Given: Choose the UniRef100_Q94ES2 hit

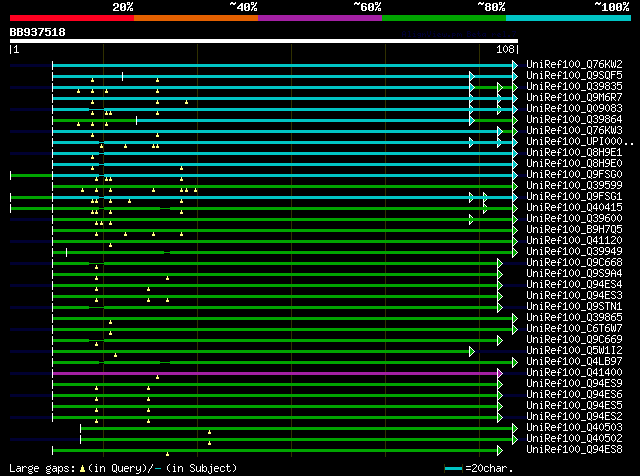Looking at the screenshot, I should [574, 417].
